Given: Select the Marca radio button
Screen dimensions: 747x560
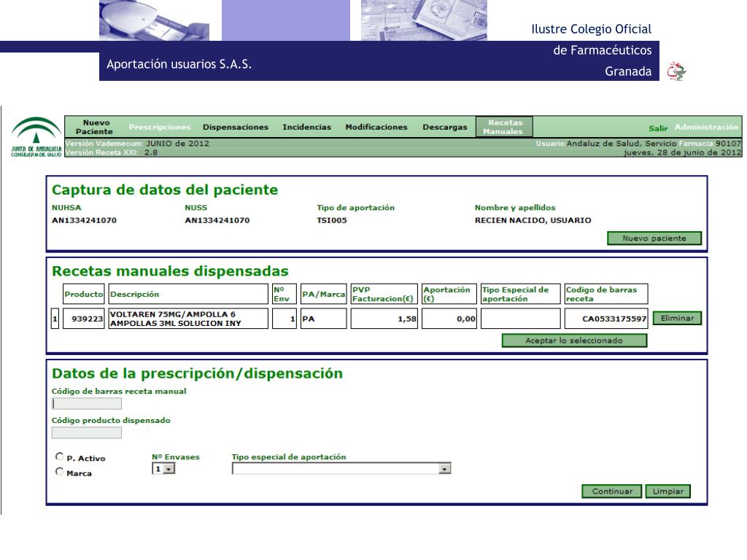Looking at the screenshot, I should click(60, 472).
